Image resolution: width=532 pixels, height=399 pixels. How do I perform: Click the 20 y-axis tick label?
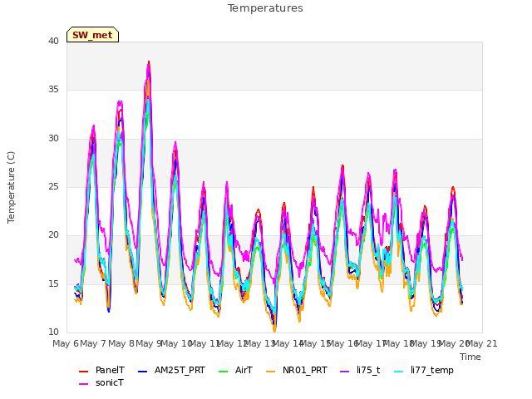point(53,234)
